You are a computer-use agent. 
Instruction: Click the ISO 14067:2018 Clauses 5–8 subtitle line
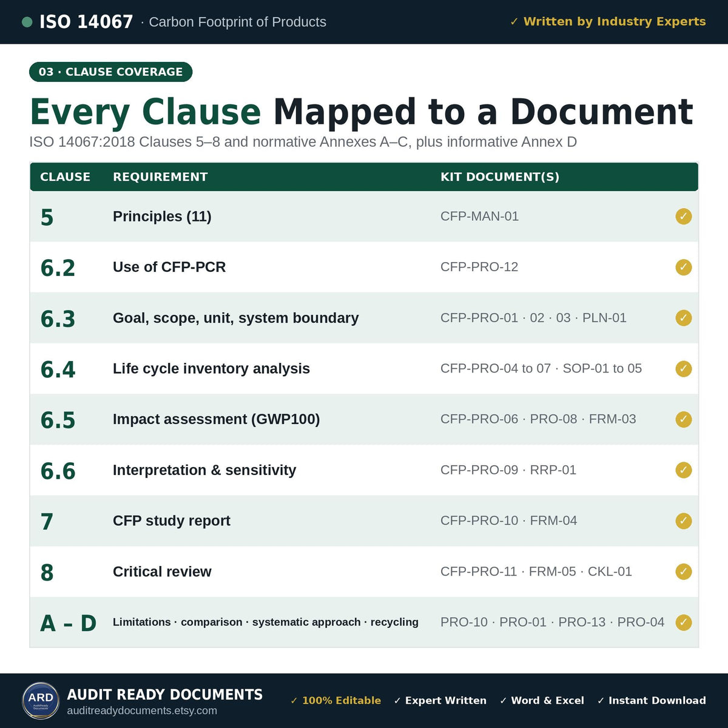point(303,142)
